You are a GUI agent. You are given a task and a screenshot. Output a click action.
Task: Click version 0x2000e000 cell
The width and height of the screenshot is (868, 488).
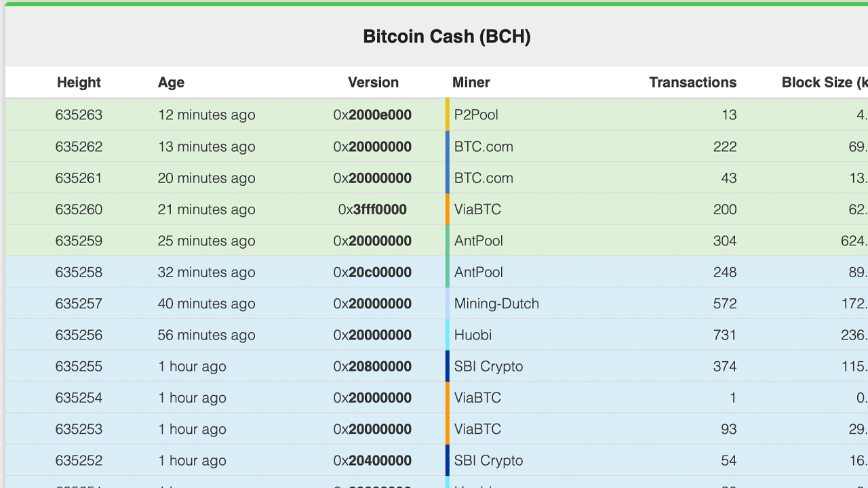[x=372, y=115]
